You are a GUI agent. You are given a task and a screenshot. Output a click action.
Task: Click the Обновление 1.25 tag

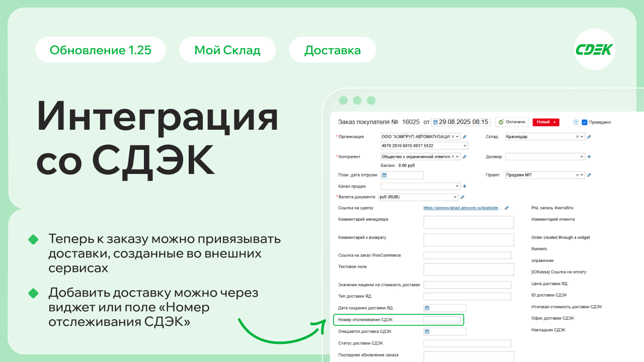101,50
